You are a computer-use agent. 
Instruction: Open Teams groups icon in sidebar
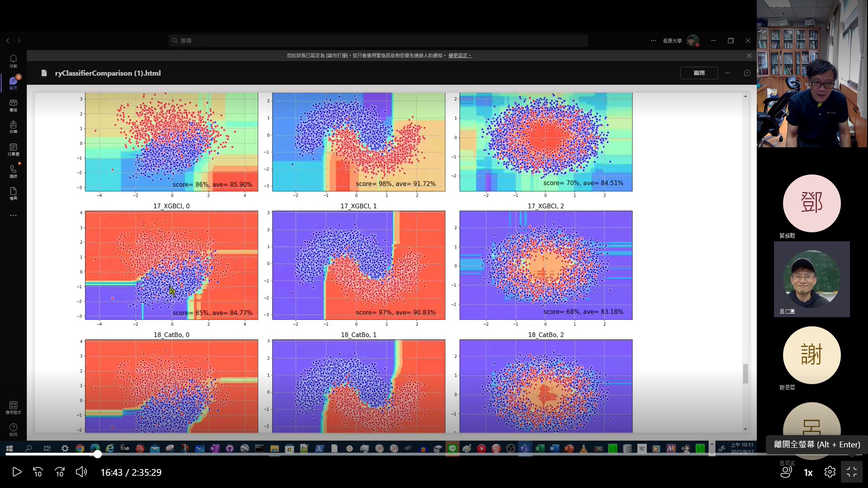click(13, 105)
